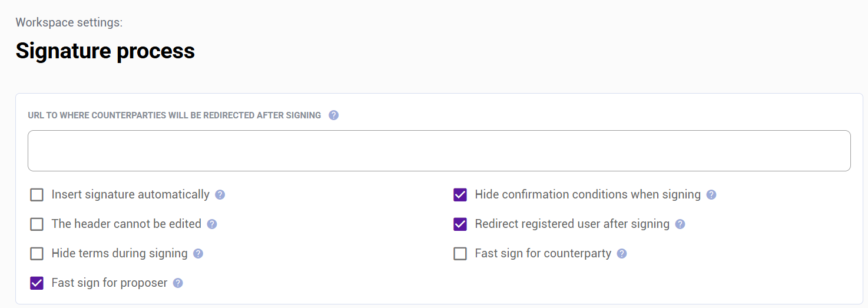Enable Fast sign for counterparty checkbox

[460, 254]
